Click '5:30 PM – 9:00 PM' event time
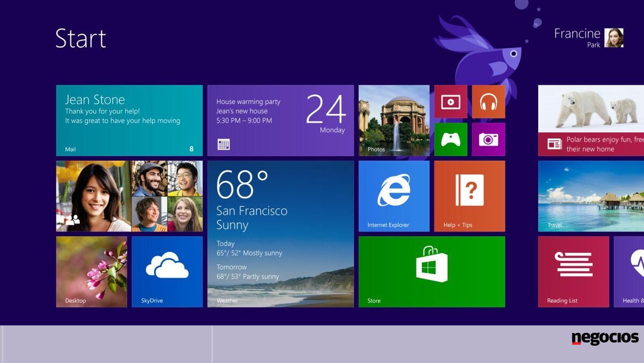Viewport: 644px width, 363px height. click(x=244, y=120)
